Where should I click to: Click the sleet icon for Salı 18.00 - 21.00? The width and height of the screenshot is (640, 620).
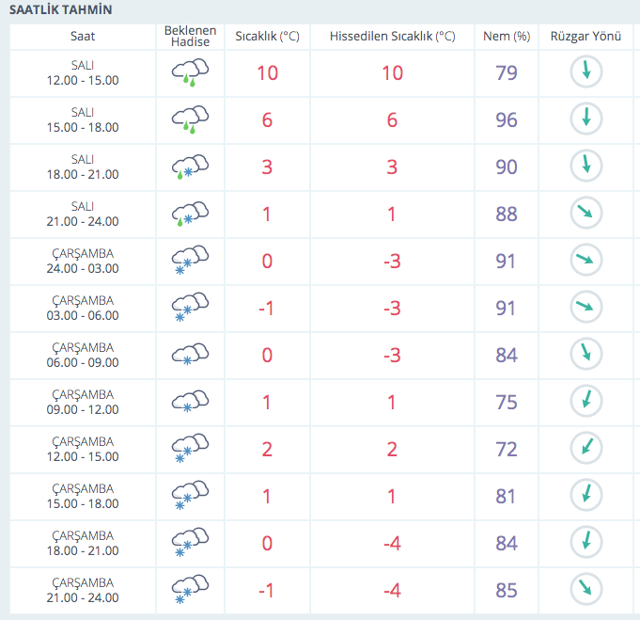[189, 167]
